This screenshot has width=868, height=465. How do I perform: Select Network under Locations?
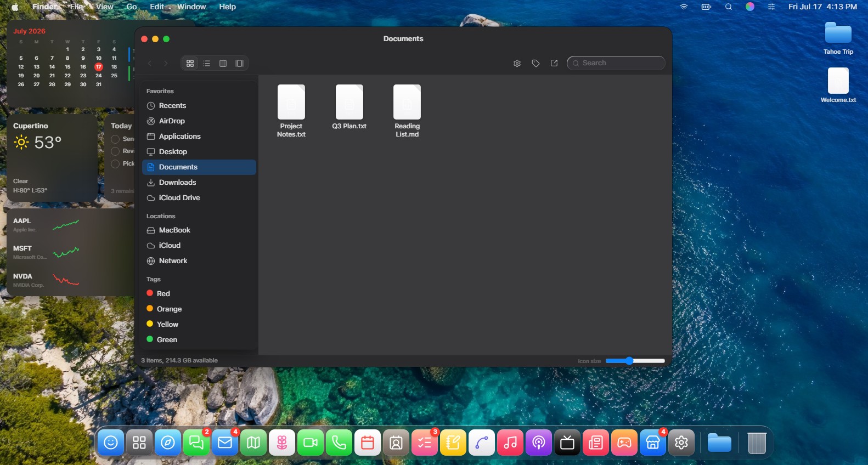coord(199,260)
